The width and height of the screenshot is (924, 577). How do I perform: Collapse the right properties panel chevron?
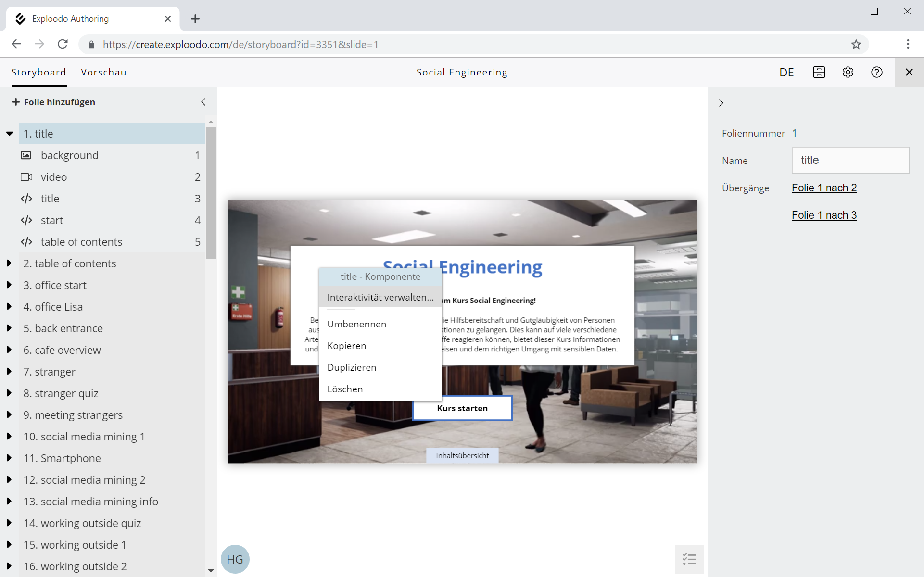point(721,102)
